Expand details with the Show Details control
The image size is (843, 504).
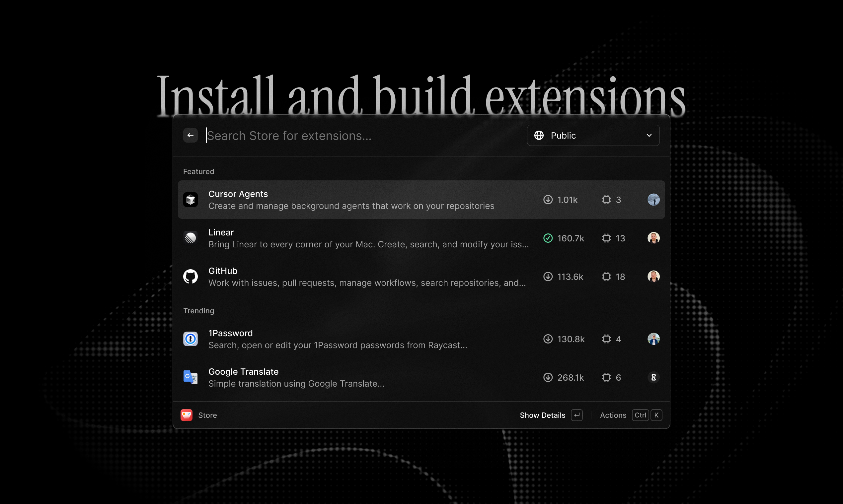click(543, 415)
